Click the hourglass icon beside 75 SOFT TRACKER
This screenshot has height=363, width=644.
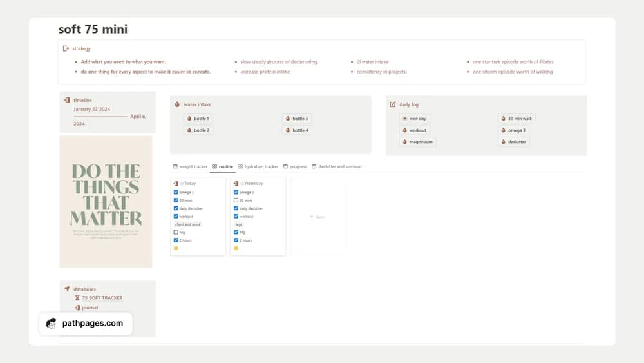click(x=77, y=298)
